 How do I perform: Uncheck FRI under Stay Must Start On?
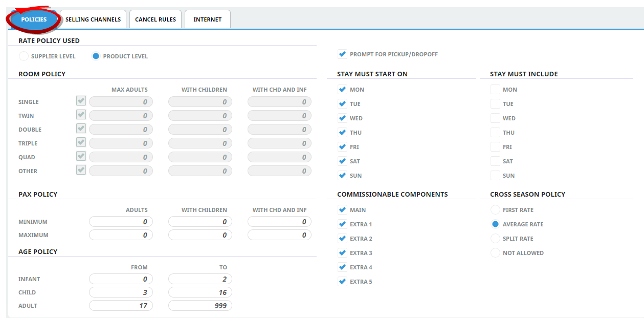point(342,146)
